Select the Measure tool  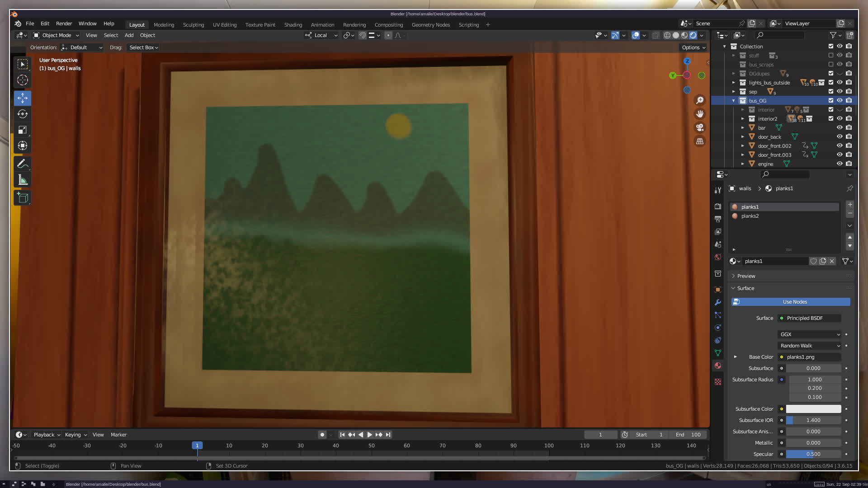coord(23,180)
